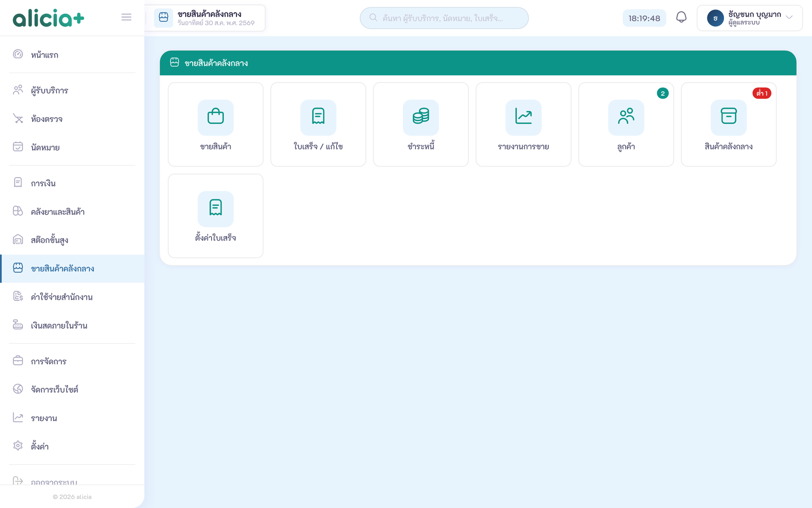Open การเงิน sidebar menu
The image size is (812, 508).
(x=72, y=183)
